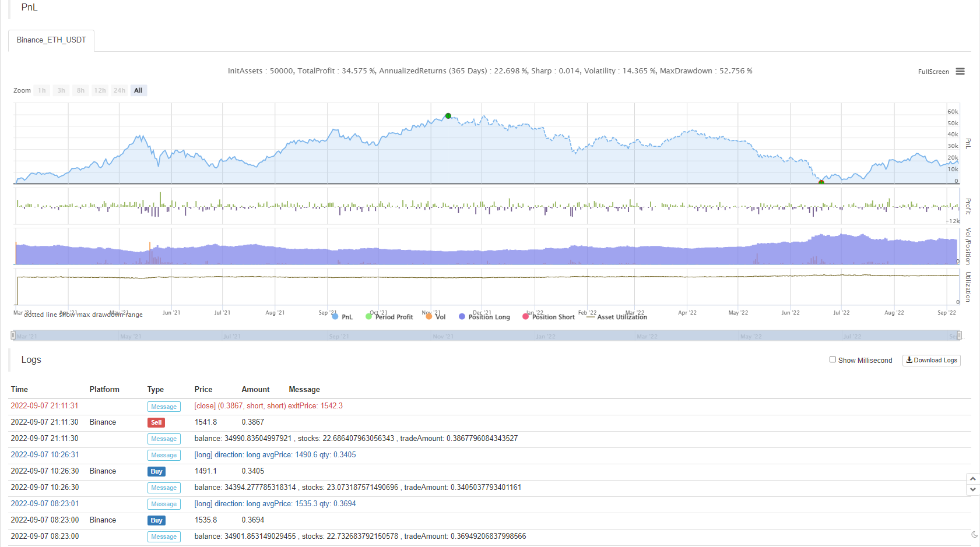Viewport: 980px width, 547px height.
Task: Click Message badge for balance 34394.277785318314
Action: click(x=164, y=488)
